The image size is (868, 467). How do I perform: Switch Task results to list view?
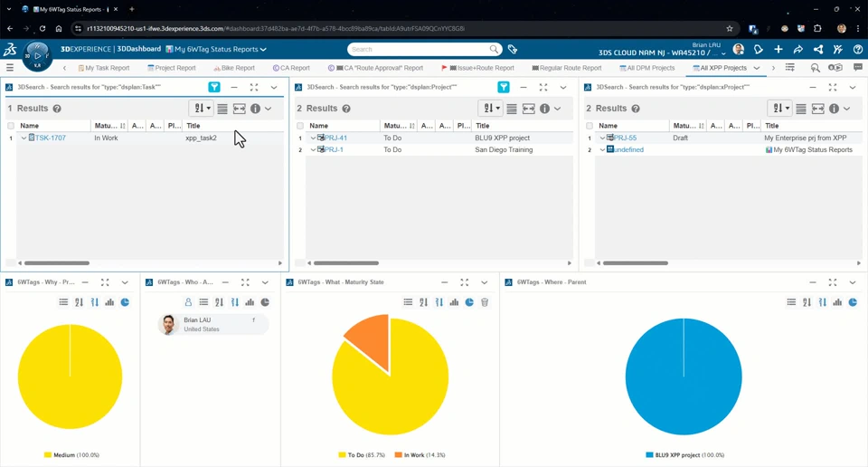coord(222,109)
